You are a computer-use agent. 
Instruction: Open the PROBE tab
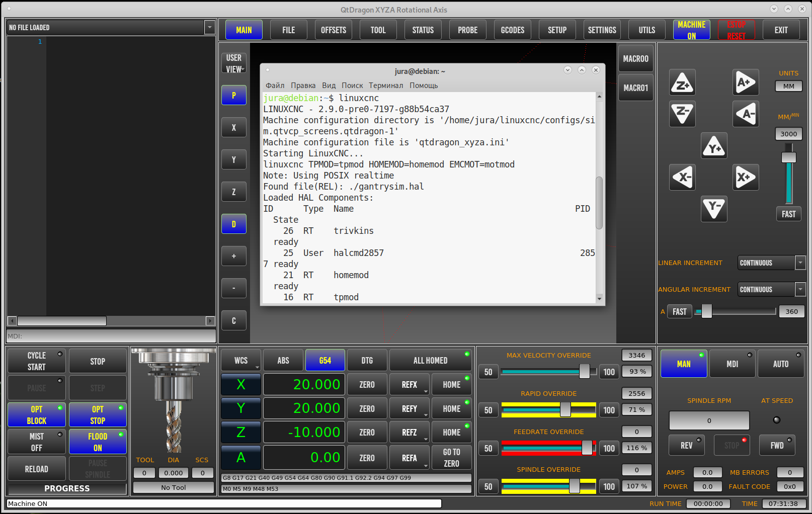click(468, 30)
